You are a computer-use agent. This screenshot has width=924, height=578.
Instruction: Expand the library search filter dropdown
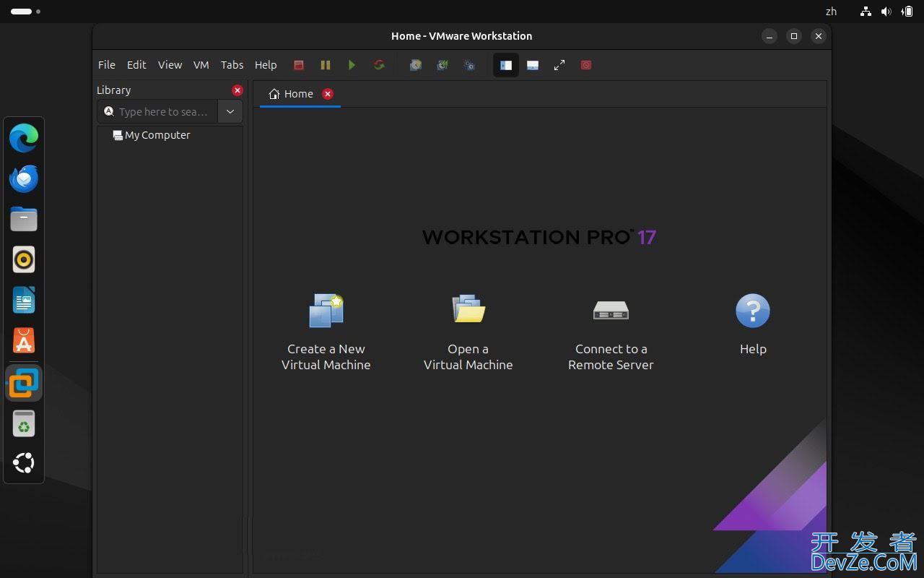(x=230, y=112)
